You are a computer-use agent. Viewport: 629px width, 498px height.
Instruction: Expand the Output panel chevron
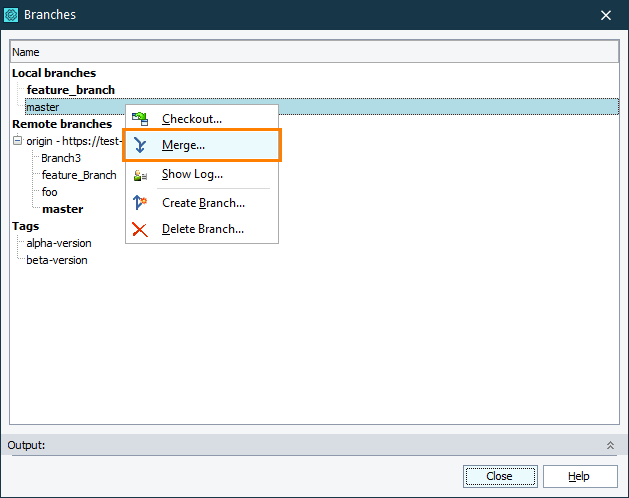tap(610, 445)
